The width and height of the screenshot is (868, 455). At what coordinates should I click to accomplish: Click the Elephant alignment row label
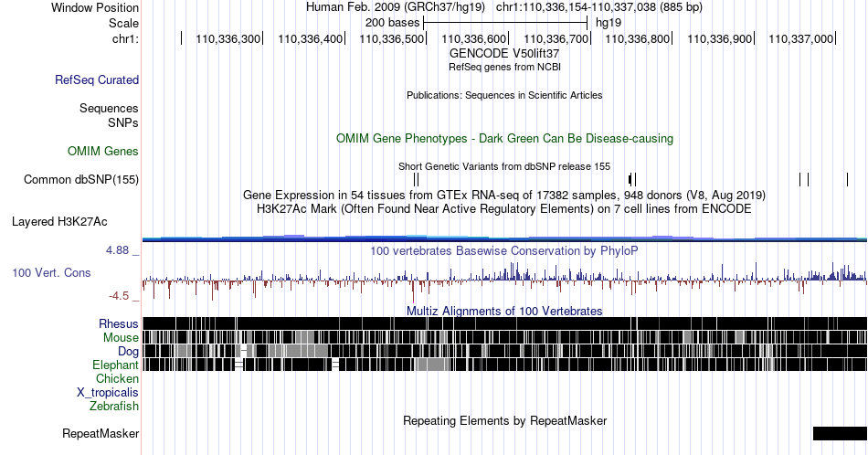pos(115,365)
